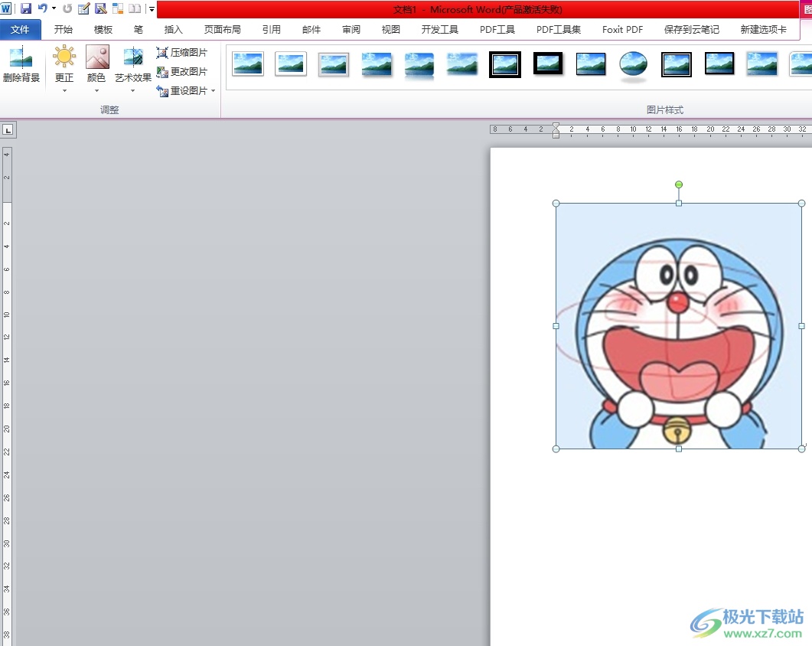812x646 pixels.
Task: Click the bottom-right corner handle of the picture
Action: click(801, 449)
